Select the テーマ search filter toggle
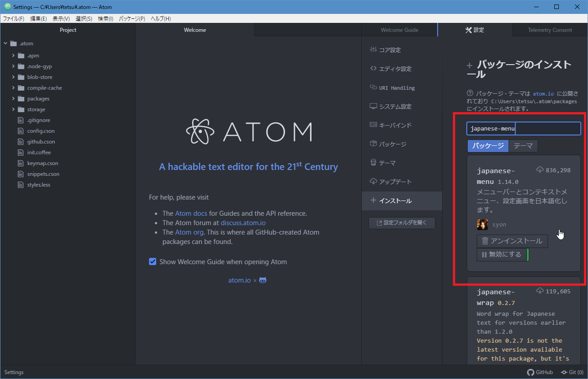588x379 pixels. point(523,146)
